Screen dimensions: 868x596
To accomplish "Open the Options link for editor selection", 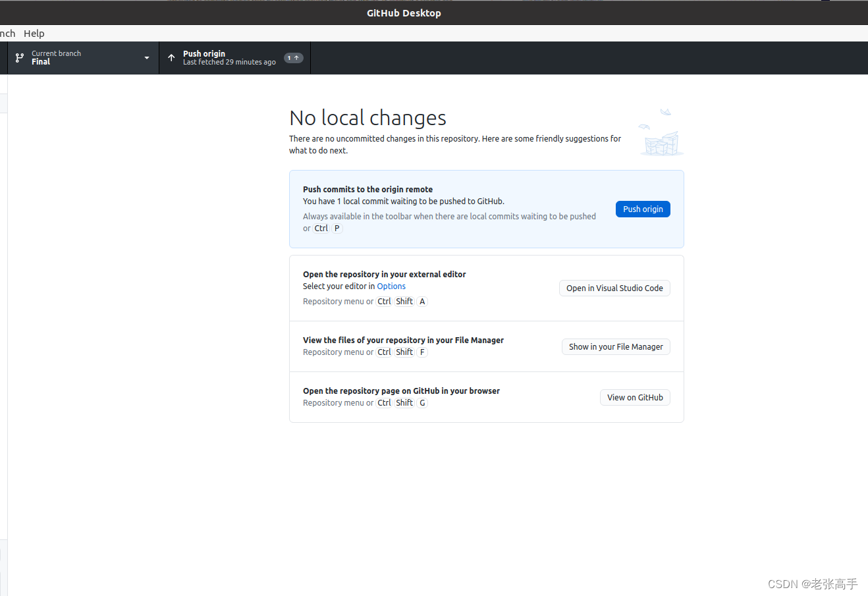I will tap(391, 286).
